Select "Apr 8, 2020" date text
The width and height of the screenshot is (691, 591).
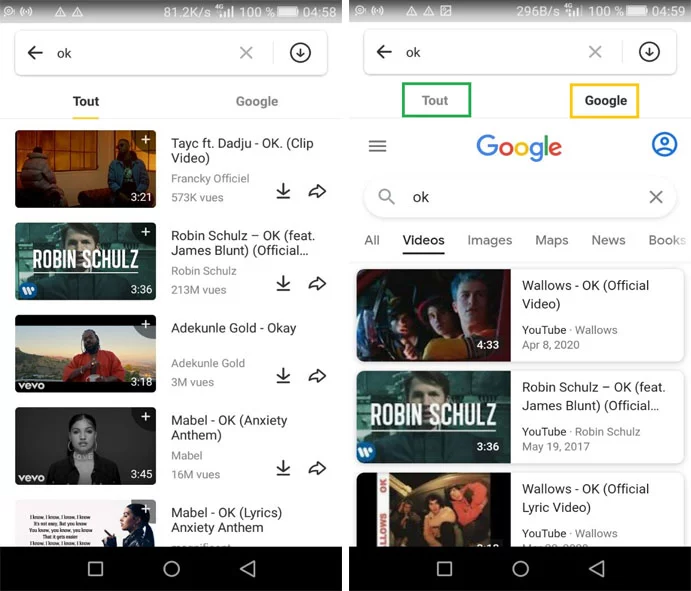point(550,345)
